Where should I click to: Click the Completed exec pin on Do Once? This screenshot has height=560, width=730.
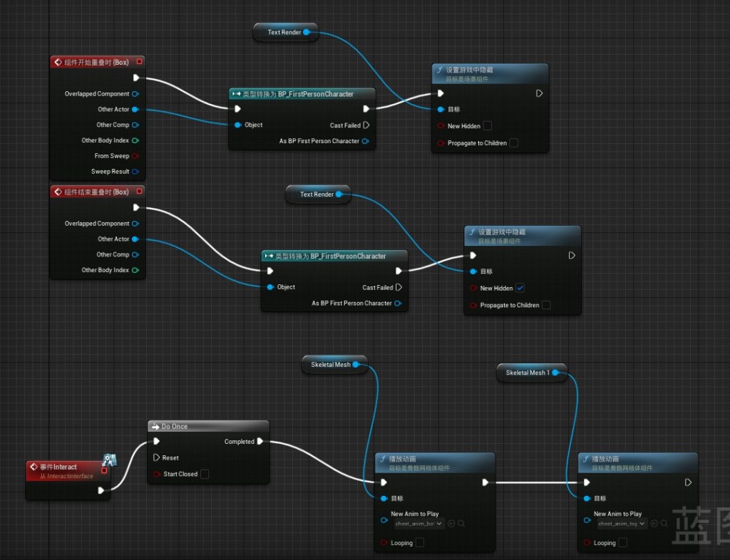(260, 442)
